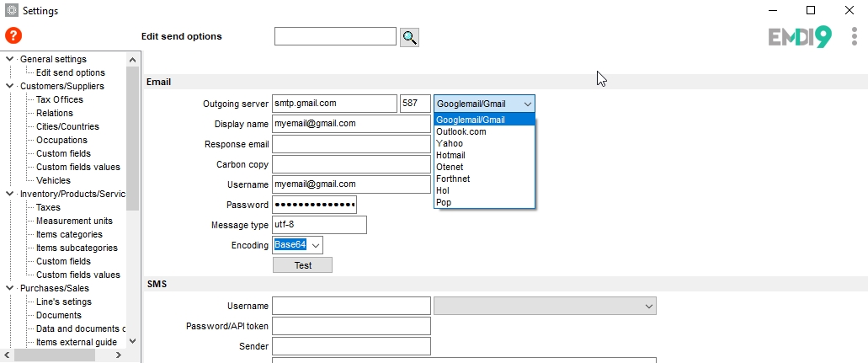
Task: Click the tree horizontal scrollbar thumb
Action: (54, 355)
